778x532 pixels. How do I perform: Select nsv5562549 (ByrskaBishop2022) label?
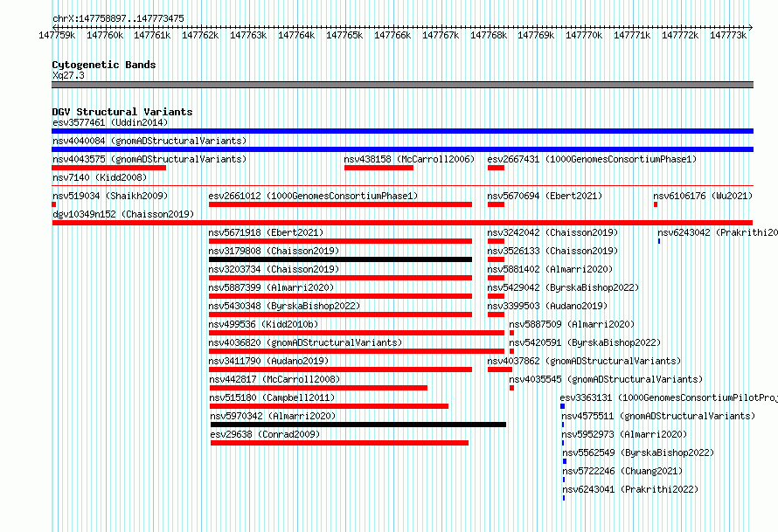click(638, 453)
